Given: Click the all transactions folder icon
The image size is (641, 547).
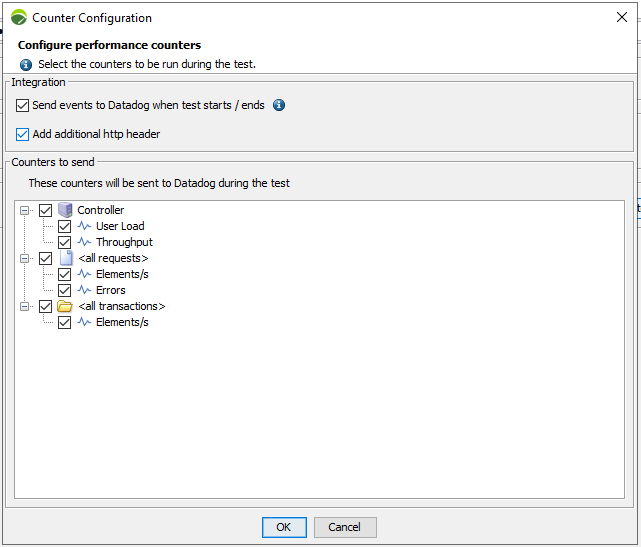Looking at the screenshot, I should click(x=65, y=306).
